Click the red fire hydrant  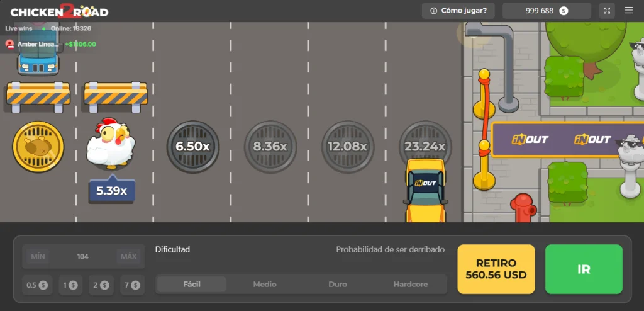(523, 207)
